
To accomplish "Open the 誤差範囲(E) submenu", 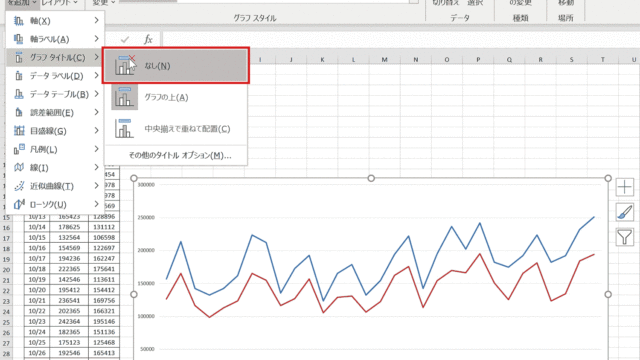I will 55,112.
